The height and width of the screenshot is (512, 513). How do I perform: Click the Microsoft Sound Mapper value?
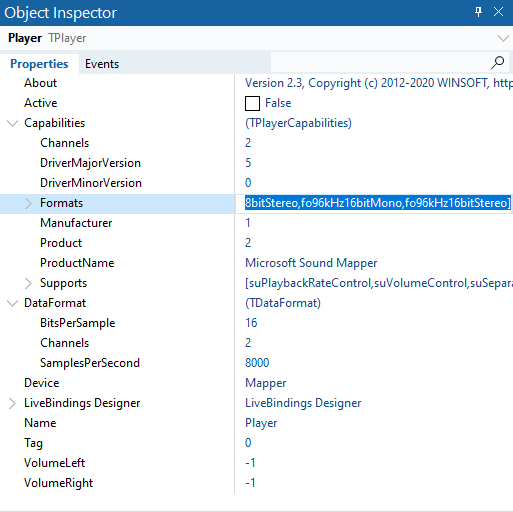[x=311, y=263]
